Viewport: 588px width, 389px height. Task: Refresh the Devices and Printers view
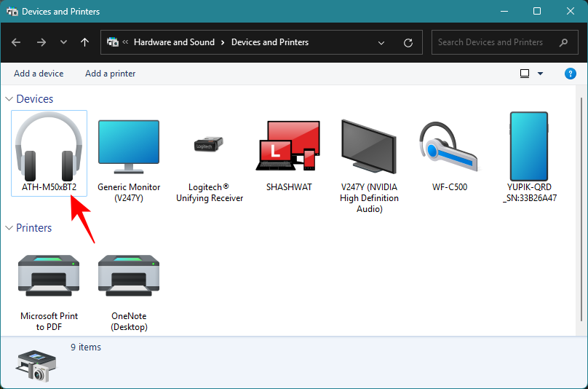(x=408, y=42)
